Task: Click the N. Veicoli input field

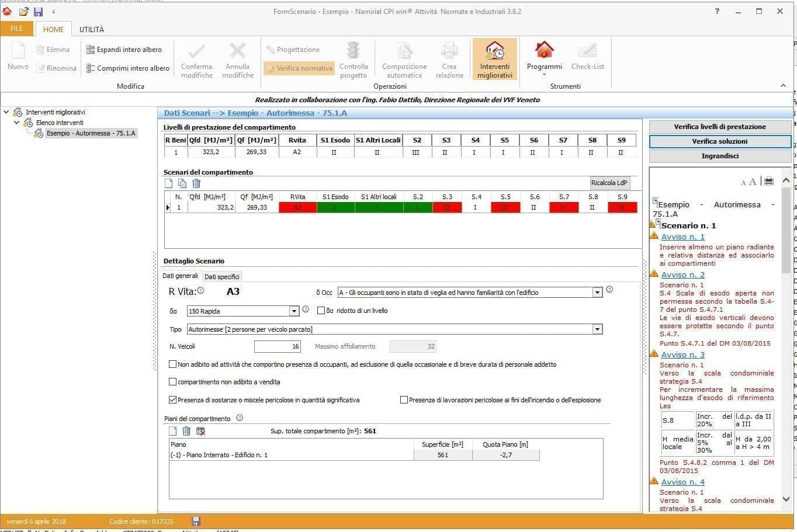Action: pos(278,346)
